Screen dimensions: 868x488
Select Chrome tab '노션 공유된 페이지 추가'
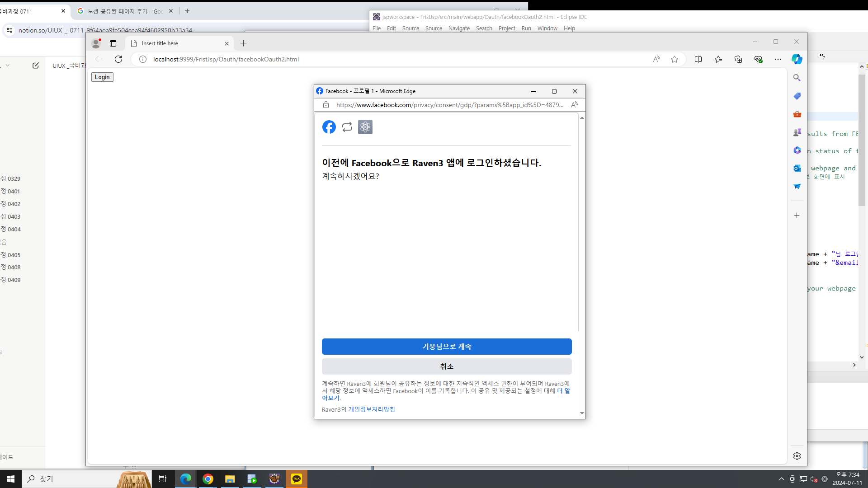124,11
